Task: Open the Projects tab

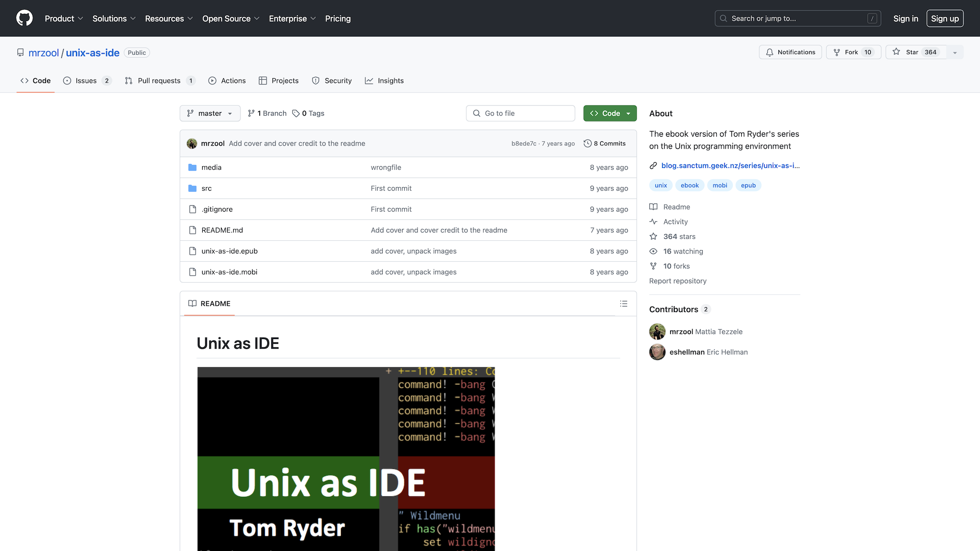Action: coord(279,81)
